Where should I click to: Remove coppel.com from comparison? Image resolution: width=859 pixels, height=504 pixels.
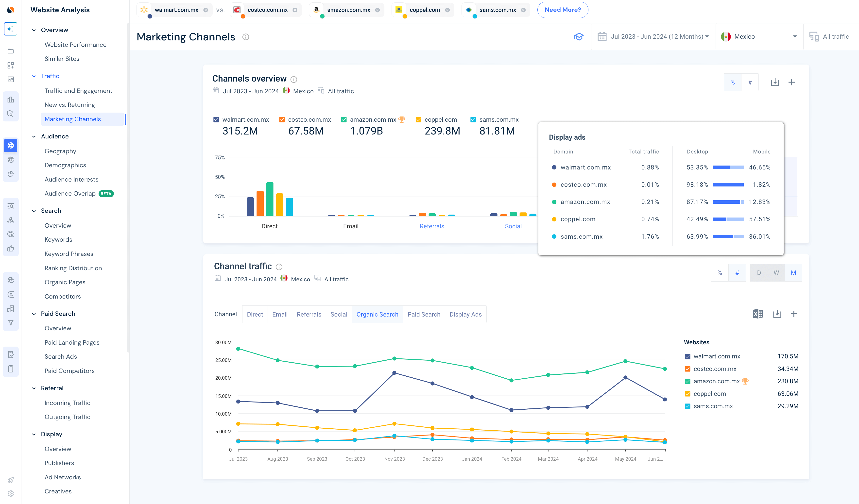click(447, 10)
